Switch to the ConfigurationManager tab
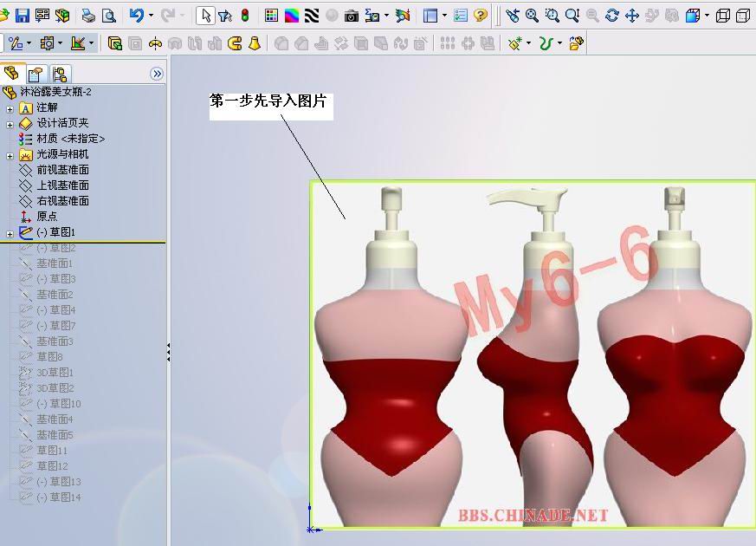The width and height of the screenshot is (756, 546). point(61,75)
